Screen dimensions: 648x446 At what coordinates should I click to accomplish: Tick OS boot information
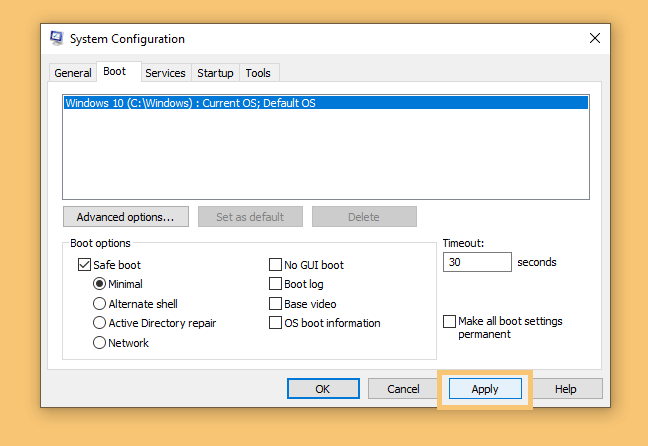pos(275,323)
